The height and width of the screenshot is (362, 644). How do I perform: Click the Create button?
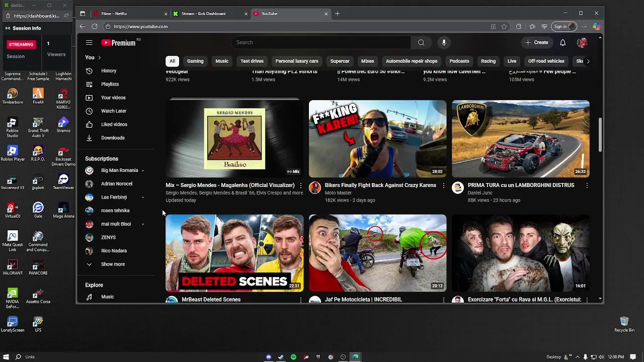click(x=536, y=43)
